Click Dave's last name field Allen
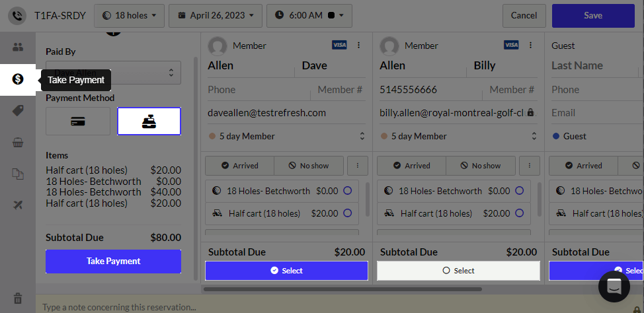Image resolution: width=644 pixels, height=313 pixels. [251, 65]
